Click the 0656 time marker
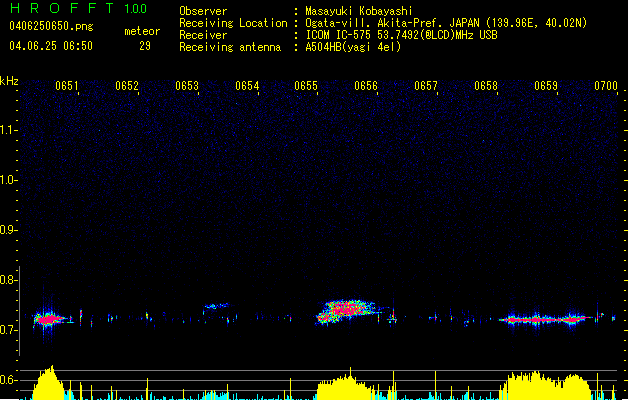The height and width of the screenshot is (400, 629). pyautogui.click(x=366, y=86)
